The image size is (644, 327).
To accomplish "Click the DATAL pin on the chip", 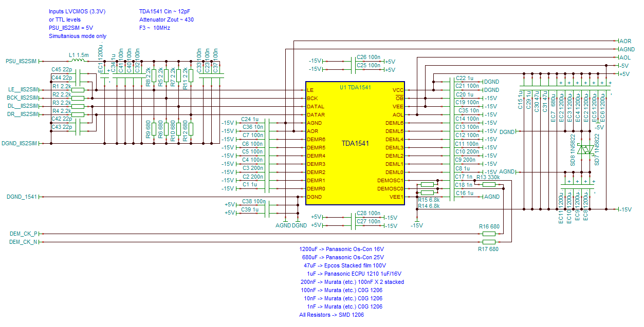I will (316, 106).
